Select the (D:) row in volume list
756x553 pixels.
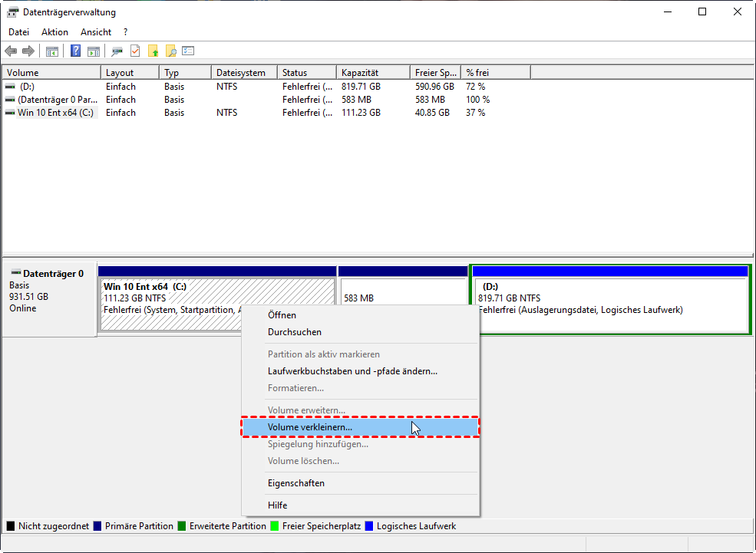click(x=28, y=87)
